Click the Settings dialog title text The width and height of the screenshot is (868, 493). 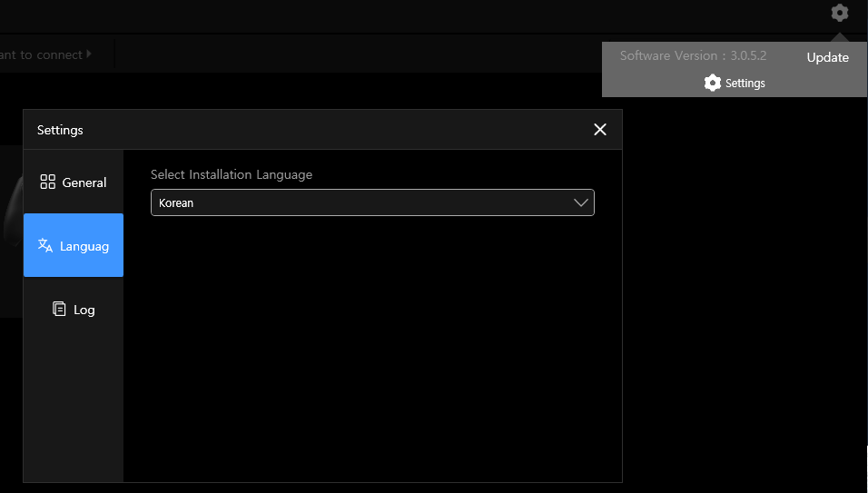(60, 130)
